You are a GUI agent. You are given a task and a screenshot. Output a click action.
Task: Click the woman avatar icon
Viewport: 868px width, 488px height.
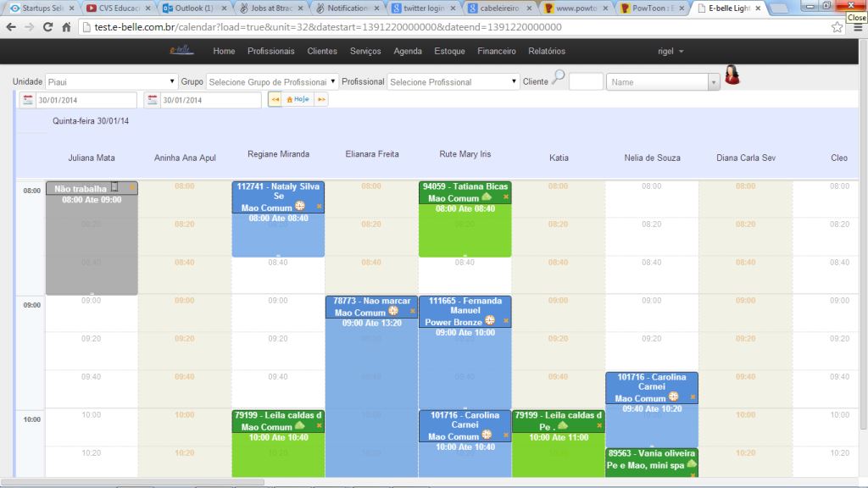coord(732,75)
